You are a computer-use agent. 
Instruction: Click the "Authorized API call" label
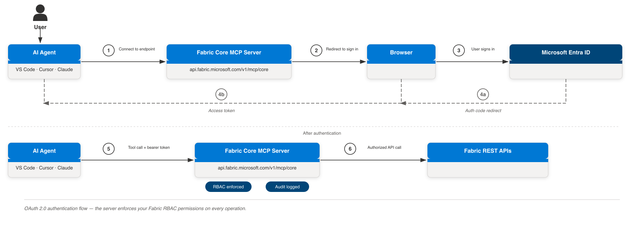click(384, 148)
